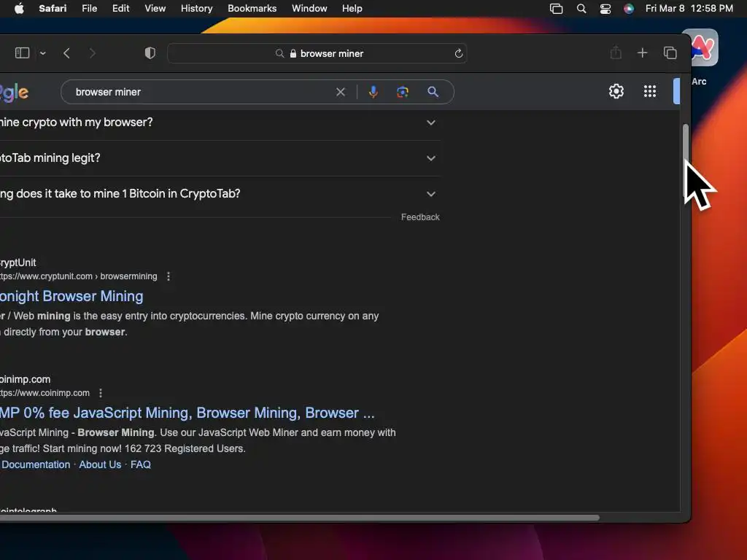The width and height of the screenshot is (747, 560).
Task: Click the date and time in menu bar
Action: click(689, 9)
